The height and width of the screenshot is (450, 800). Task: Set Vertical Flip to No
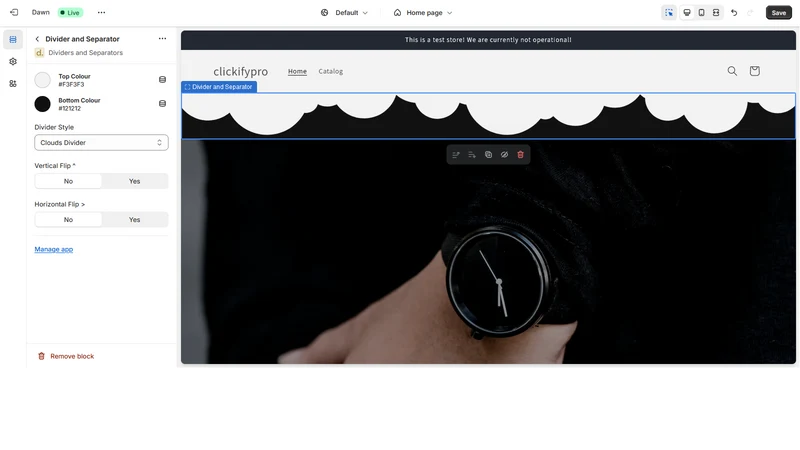[x=68, y=181]
